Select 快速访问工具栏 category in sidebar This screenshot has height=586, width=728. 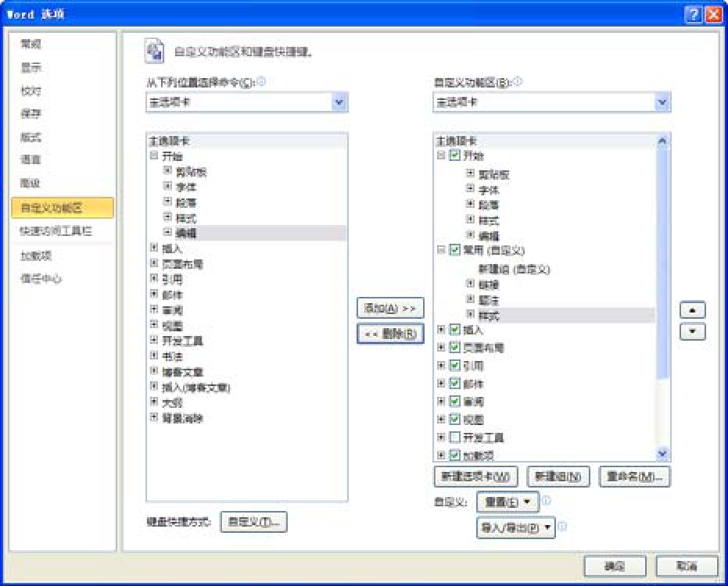coord(56,230)
